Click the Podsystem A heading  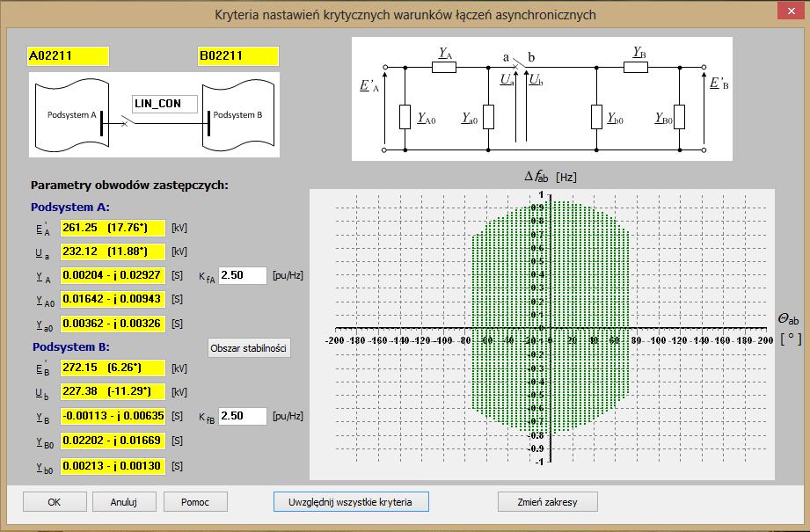(x=70, y=208)
